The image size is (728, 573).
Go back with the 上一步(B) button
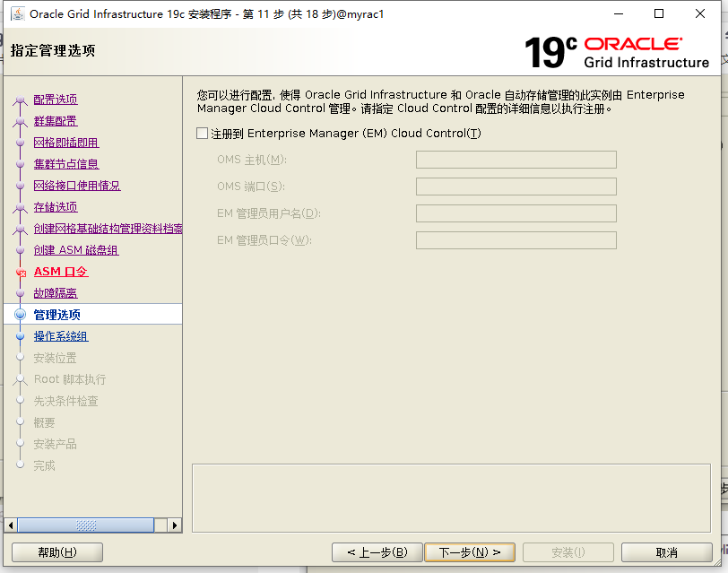(377, 552)
